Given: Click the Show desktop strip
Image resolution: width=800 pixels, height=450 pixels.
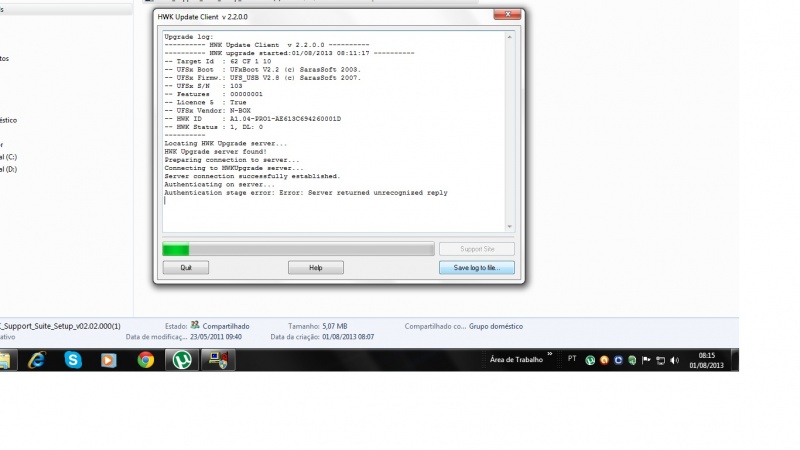Looking at the screenshot, I should 735,360.
